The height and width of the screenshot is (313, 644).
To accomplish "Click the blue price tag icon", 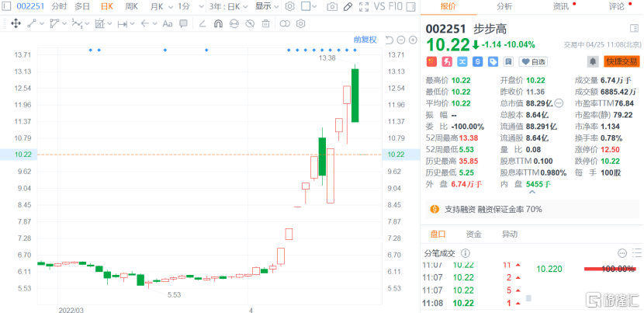I will [493, 61].
